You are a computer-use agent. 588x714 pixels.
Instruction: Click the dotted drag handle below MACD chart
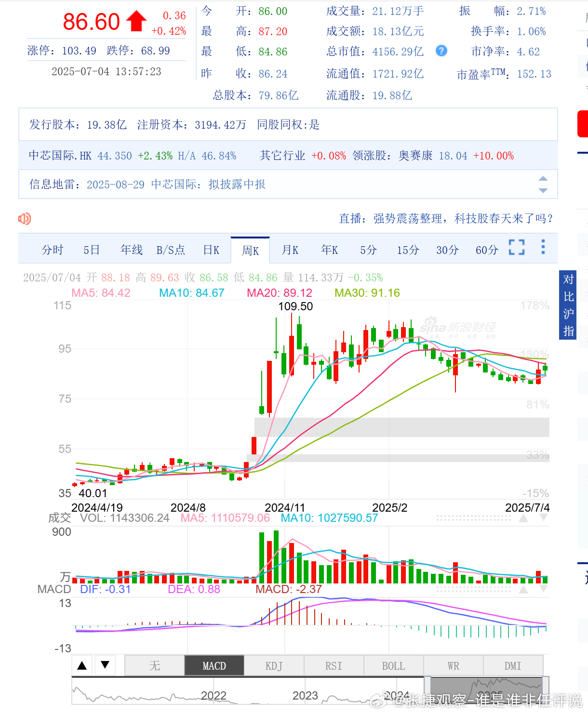pos(474,589)
